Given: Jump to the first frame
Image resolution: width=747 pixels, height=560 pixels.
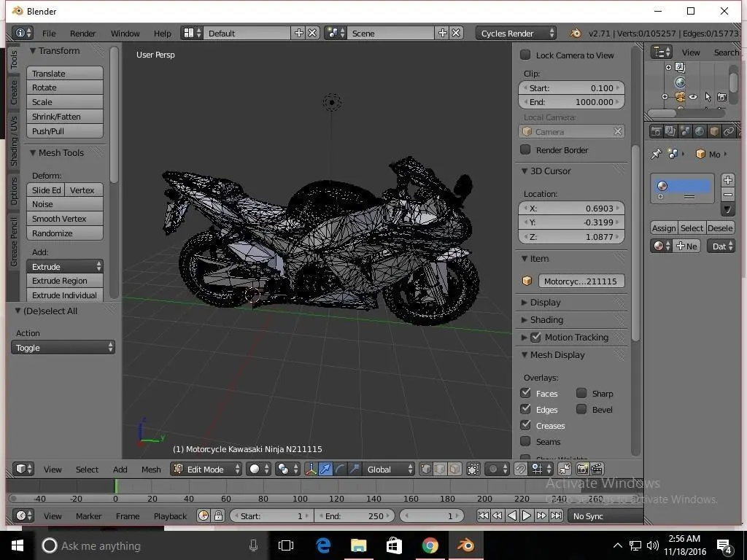Looking at the screenshot, I should pos(483,516).
